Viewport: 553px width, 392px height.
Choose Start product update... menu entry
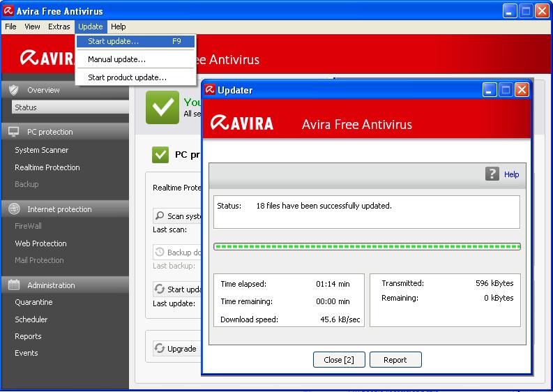[135, 77]
